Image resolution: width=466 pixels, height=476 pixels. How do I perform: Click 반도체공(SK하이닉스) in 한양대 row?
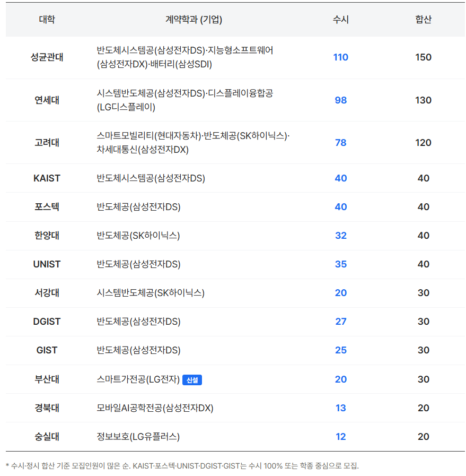coord(138,236)
